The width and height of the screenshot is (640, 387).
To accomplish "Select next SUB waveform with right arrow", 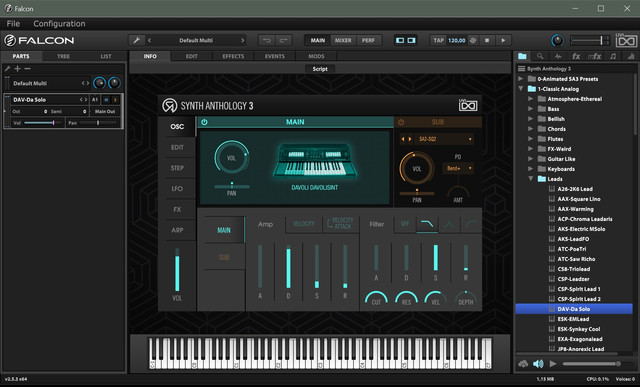I will pyautogui.click(x=410, y=139).
